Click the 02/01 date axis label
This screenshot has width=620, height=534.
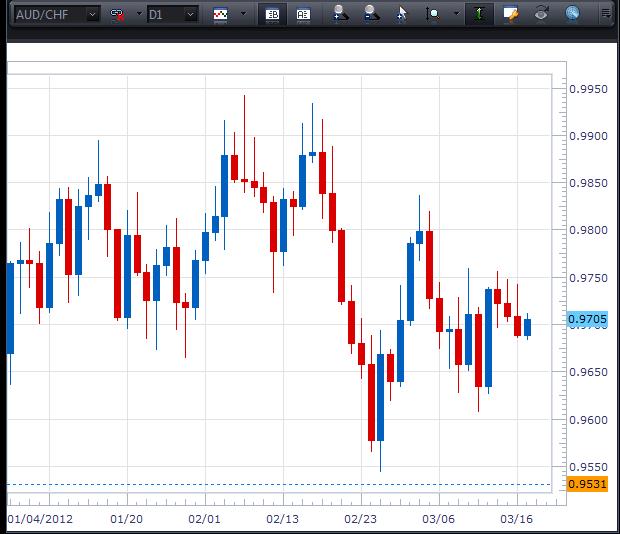coord(204,519)
